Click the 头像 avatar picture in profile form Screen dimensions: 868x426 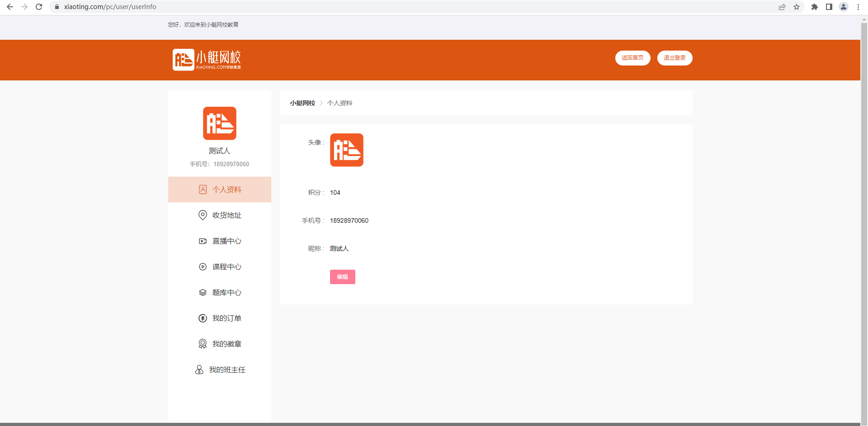point(347,150)
